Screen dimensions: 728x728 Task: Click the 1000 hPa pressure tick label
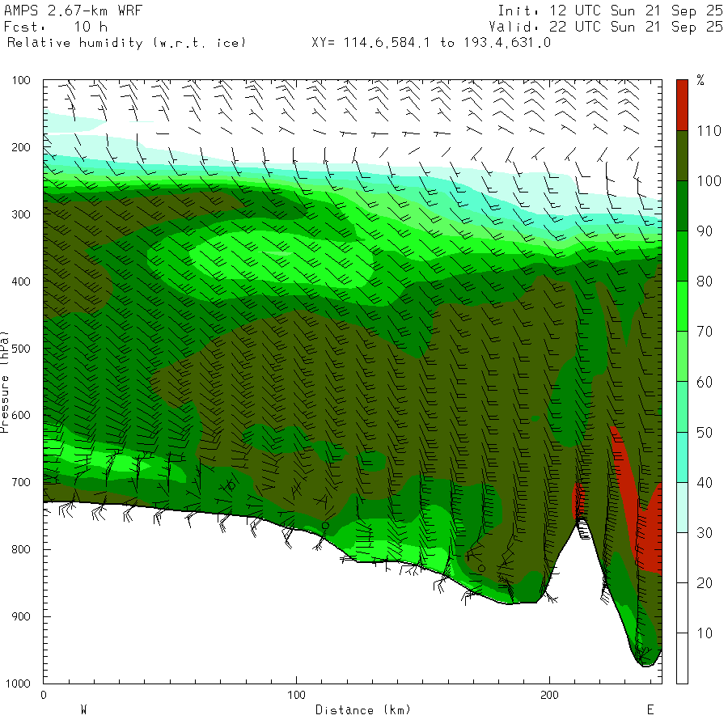(18, 684)
